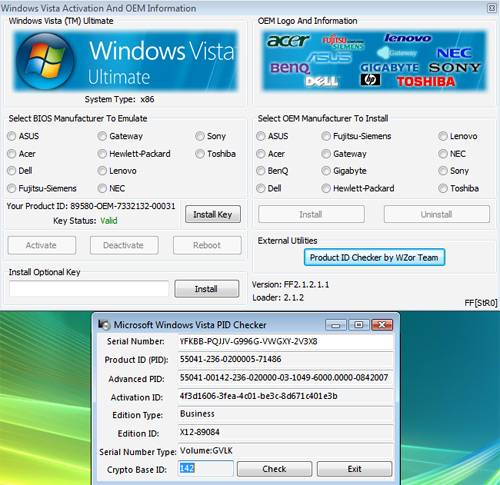Click the Uninstall OEM button
The height and width of the screenshot is (485, 500).
437,214
